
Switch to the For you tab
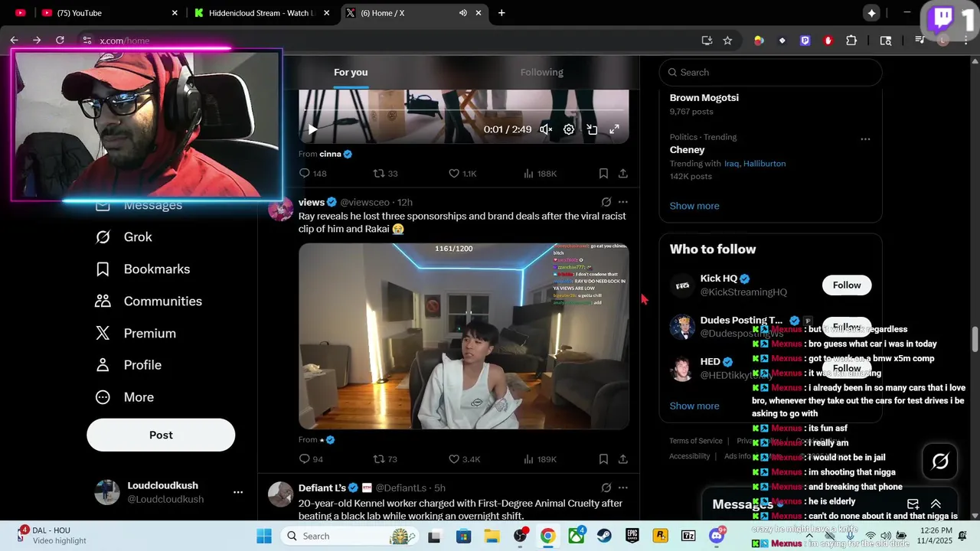coord(351,72)
